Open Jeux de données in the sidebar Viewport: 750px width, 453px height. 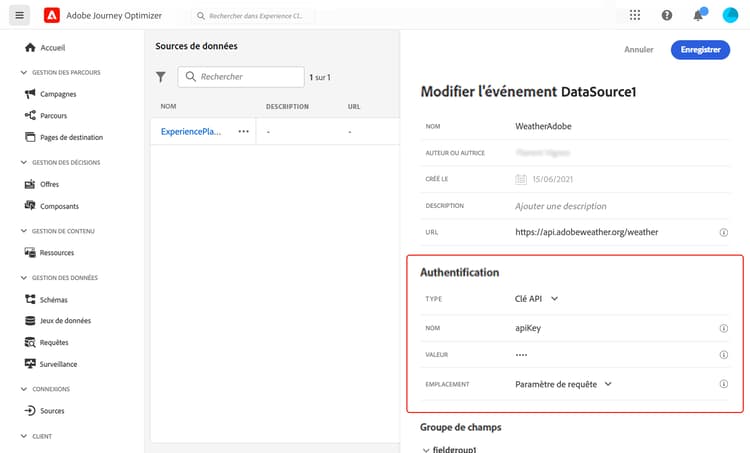click(65, 320)
